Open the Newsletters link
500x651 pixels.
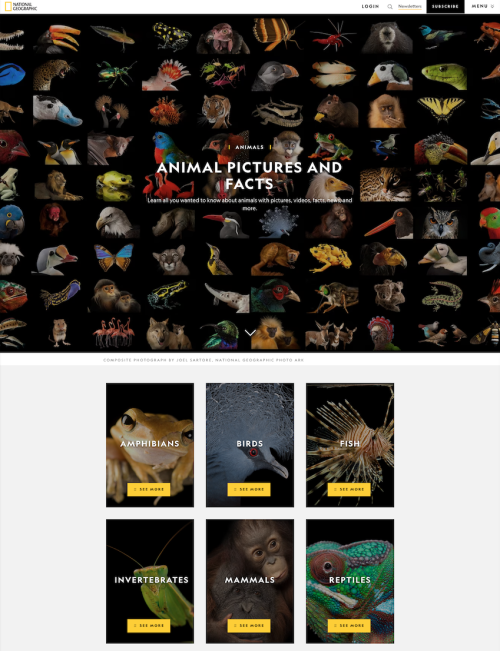click(409, 6)
